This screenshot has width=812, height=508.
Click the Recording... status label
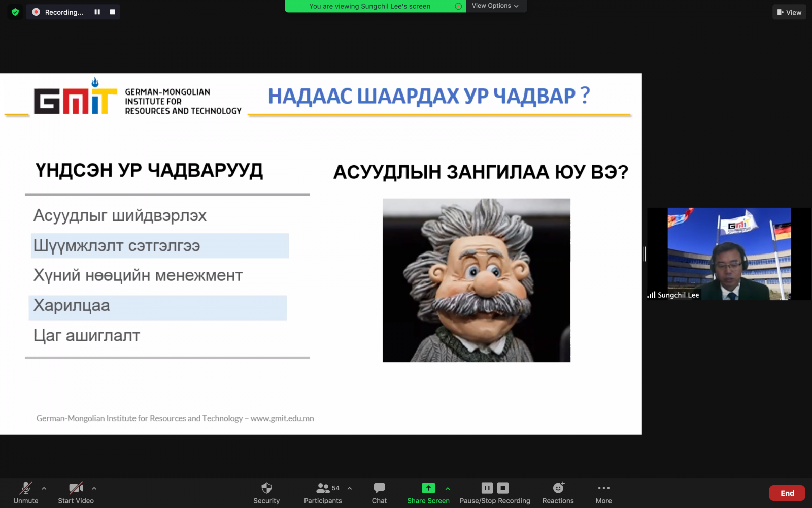(x=64, y=12)
